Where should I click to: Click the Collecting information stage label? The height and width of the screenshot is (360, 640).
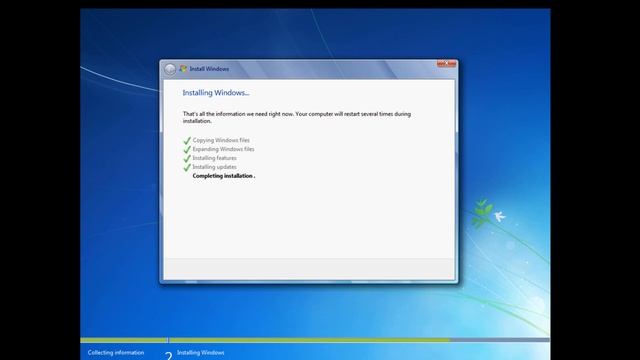pos(116,352)
